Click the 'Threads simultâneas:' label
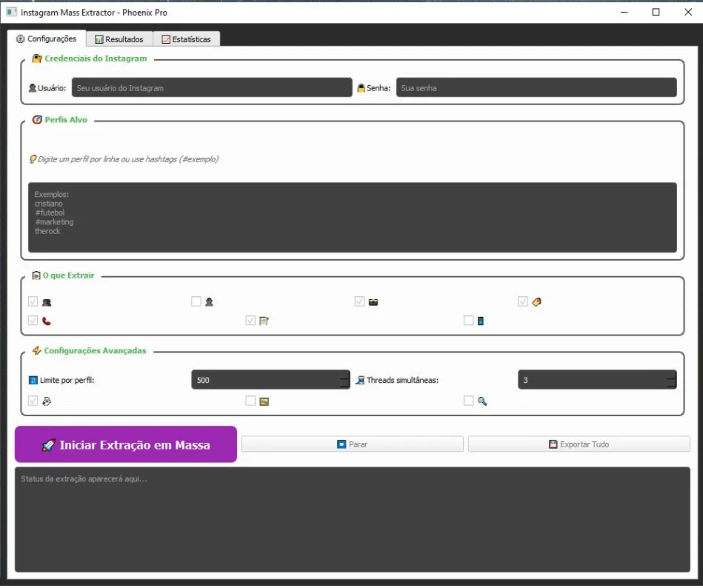This screenshot has height=588, width=703. click(x=402, y=380)
